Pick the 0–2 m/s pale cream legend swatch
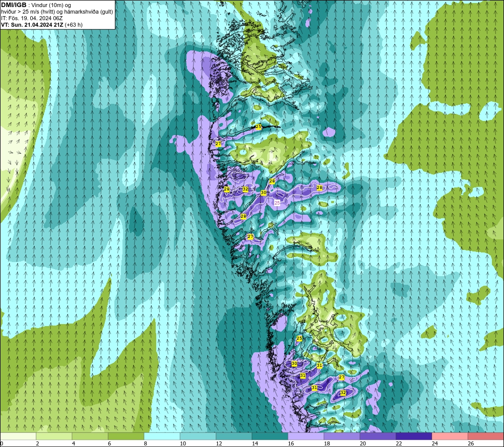 coord(18,436)
